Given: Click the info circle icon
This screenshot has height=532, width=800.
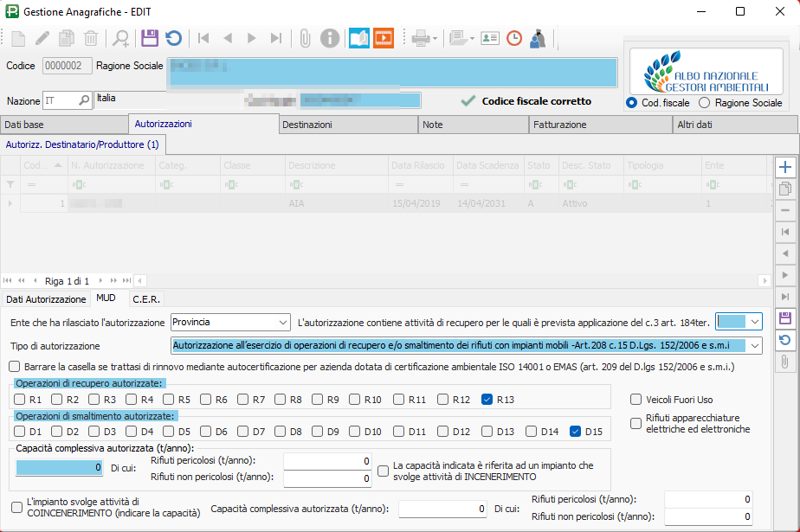Looking at the screenshot, I should click(329, 38).
